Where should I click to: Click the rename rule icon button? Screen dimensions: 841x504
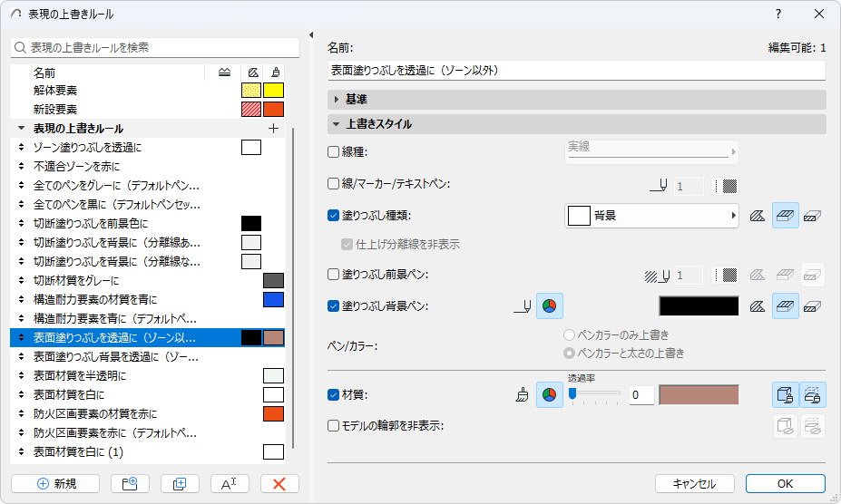[x=230, y=484]
